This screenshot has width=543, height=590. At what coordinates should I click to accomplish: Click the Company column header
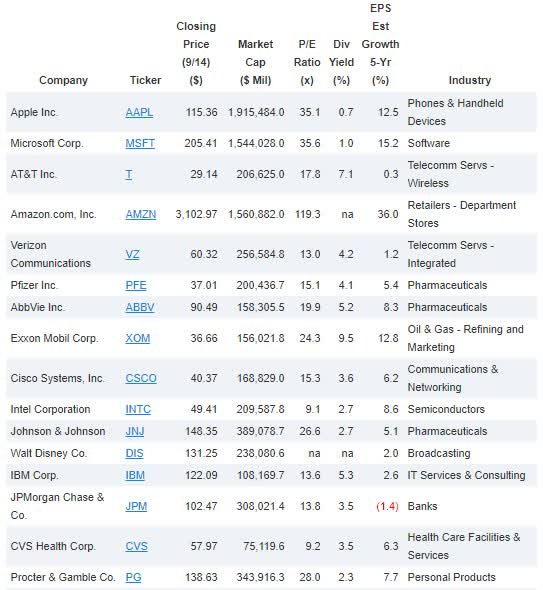[64, 80]
